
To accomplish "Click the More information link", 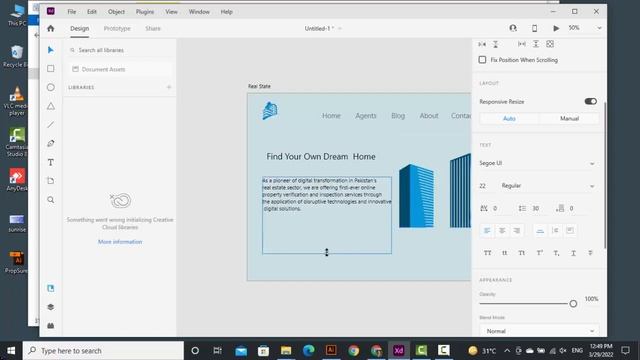I will click(x=120, y=242).
